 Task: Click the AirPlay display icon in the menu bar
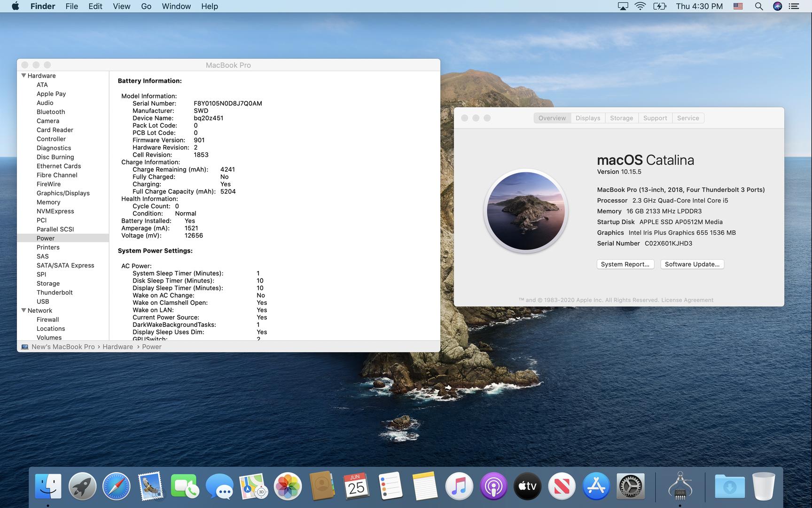[623, 6]
